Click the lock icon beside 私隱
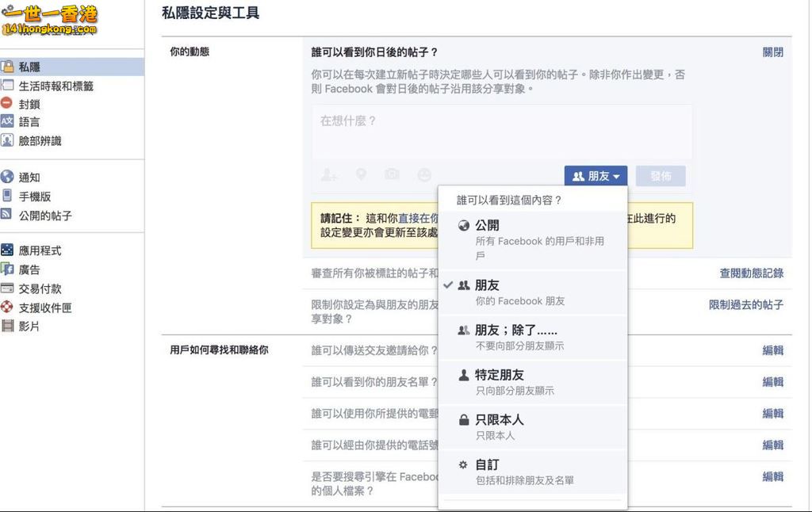This screenshot has height=512, width=812. 7,67
